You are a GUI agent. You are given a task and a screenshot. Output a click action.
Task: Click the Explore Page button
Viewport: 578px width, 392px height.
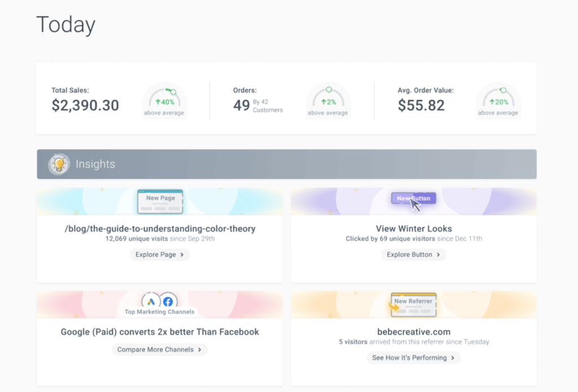tap(160, 254)
